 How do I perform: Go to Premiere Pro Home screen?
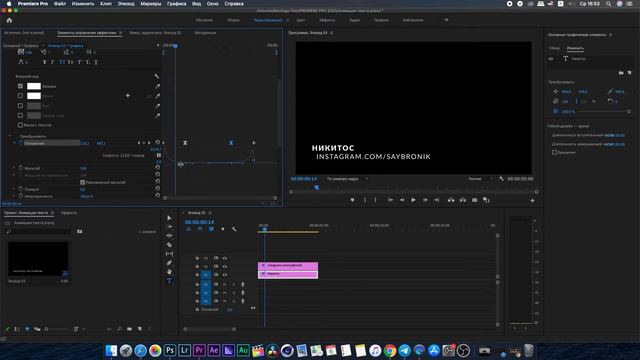pos(9,20)
